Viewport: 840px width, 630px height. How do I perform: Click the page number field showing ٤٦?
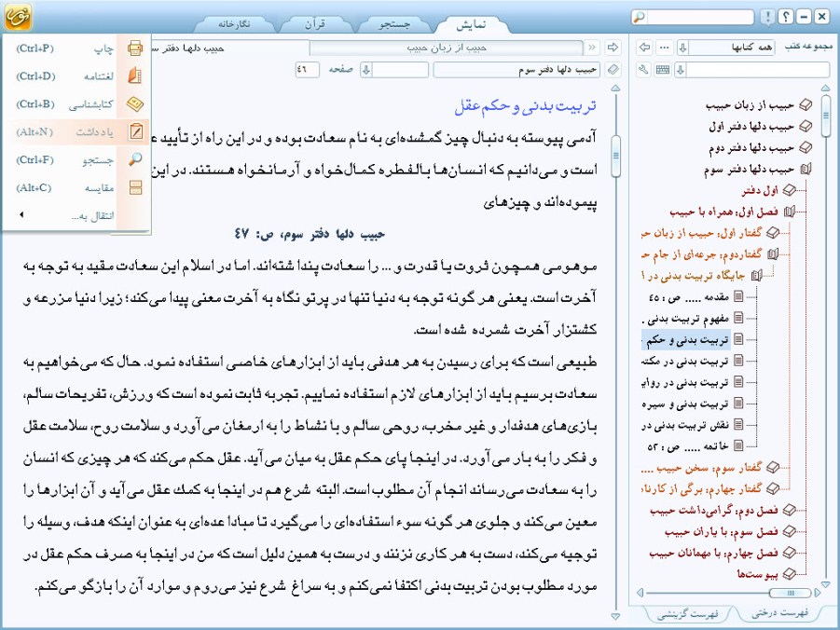pos(307,70)
